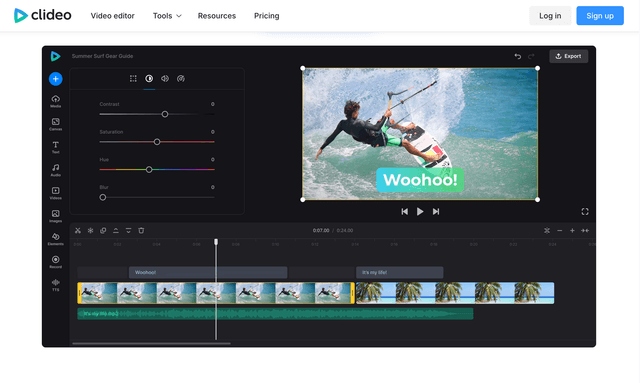
Task: Click the Record icon in sidebar
Action: click(56, 262)
